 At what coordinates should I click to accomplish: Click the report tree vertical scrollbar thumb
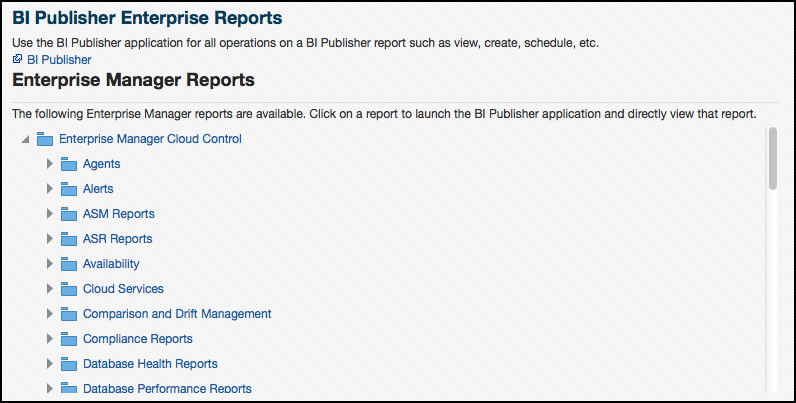click(x=773, y=158)
